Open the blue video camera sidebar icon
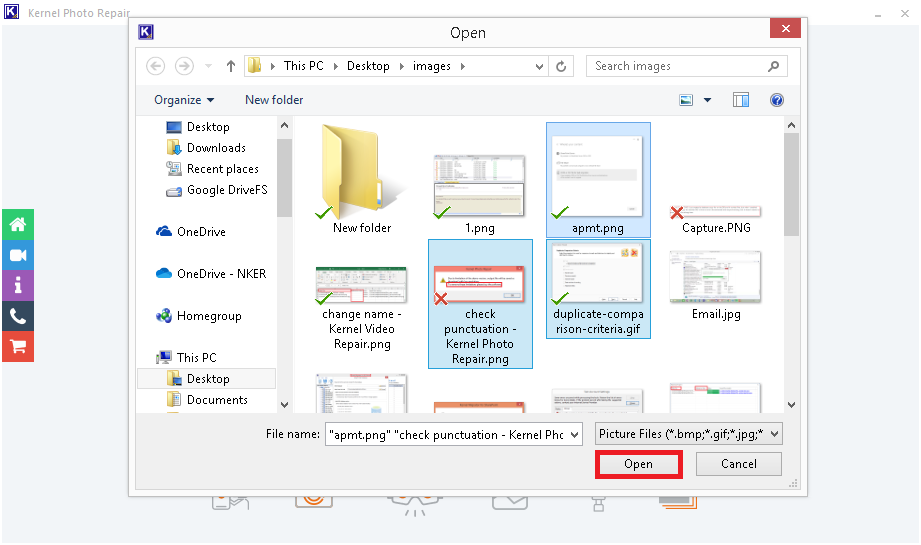921x545 pixels. (18, 255)
